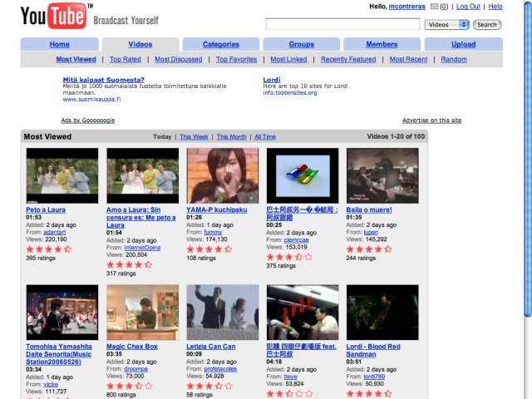Switch to the Categories tab
The width and height of the screenshot is (532, 399).
click(x=221, y=45)
